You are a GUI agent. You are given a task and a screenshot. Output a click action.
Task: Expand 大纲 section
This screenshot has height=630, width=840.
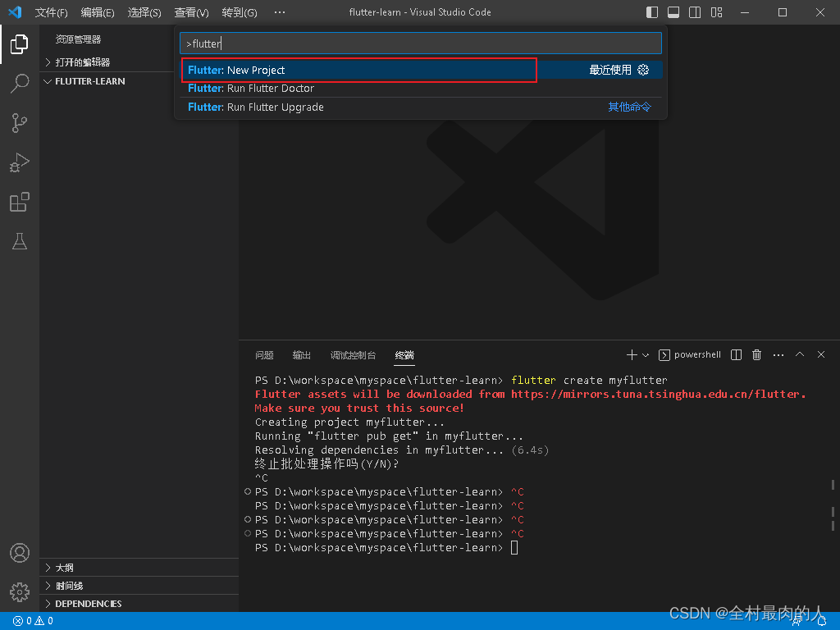click(x=139, y=568)
